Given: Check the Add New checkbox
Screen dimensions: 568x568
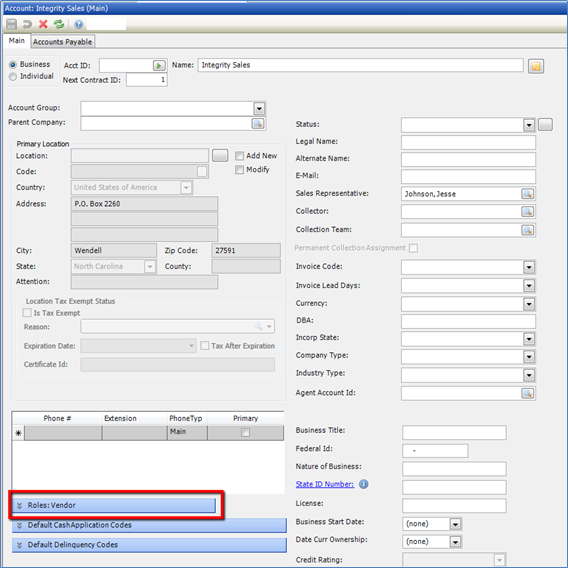Looking at the screenshot, I should pyautogui.click(x=239, y=156).
